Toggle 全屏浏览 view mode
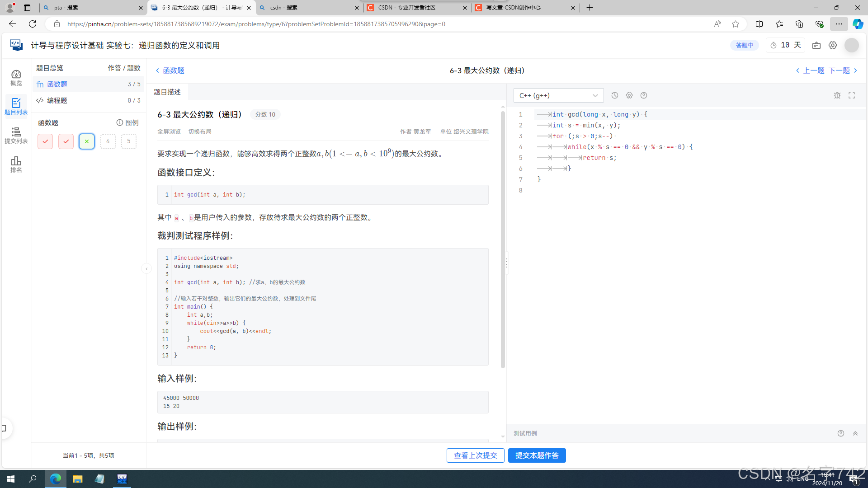Viewport: 868px width, 488px height. (169, 131)
